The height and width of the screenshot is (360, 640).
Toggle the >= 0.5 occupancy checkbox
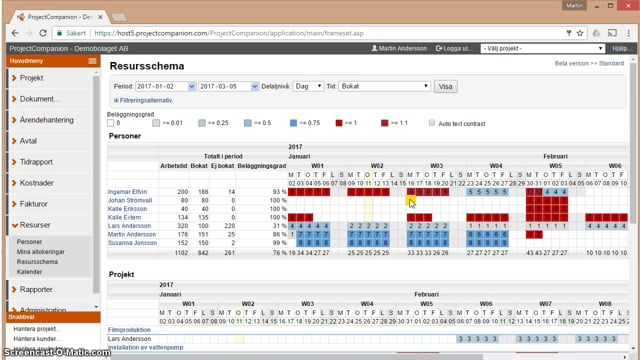[247, 123]
